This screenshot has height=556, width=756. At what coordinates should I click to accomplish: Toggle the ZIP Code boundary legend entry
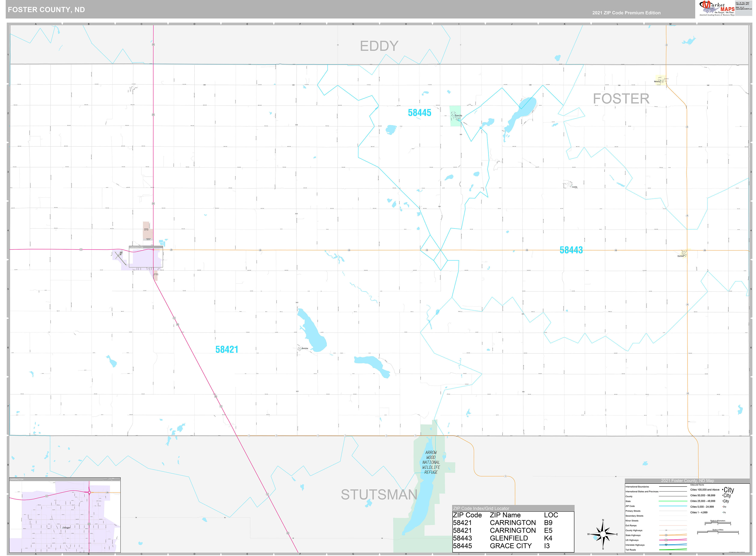[673, 506]
